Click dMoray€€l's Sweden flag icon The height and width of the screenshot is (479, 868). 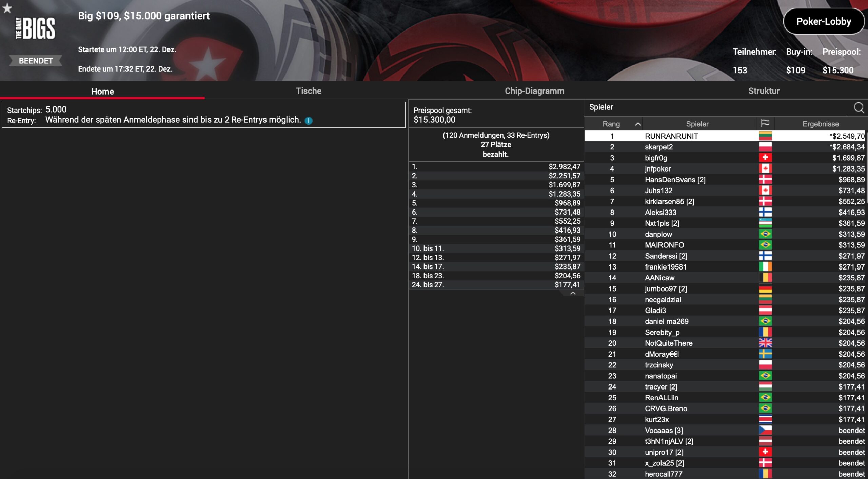click(765, 354)
